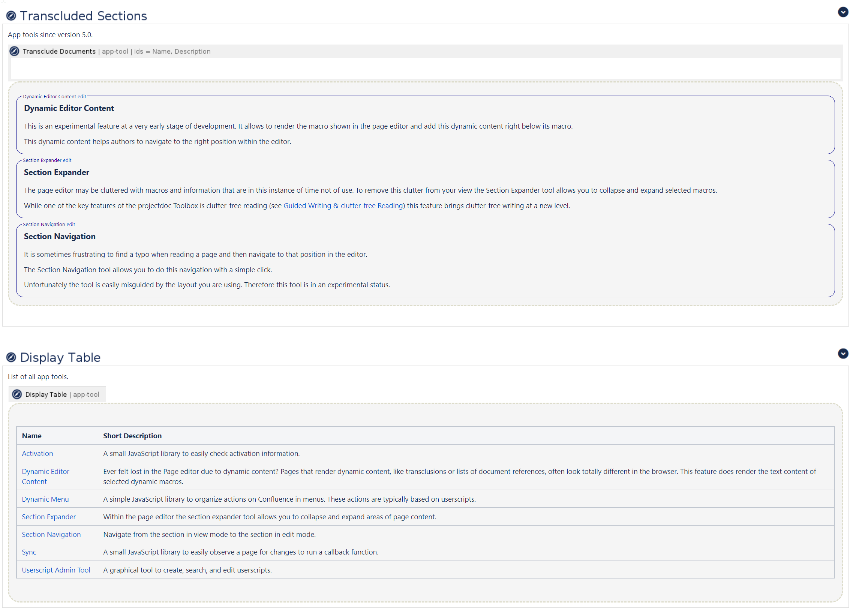
Task: Open the Dynamic Menu link
Action: click(45, 499)
